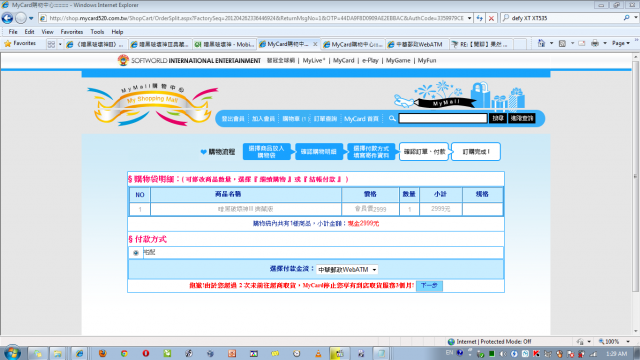Viewport: 640px width, 360px height.
Task: Expand the Print dropdown arrow
Action: pyautogui.click(x=605, y=43)
